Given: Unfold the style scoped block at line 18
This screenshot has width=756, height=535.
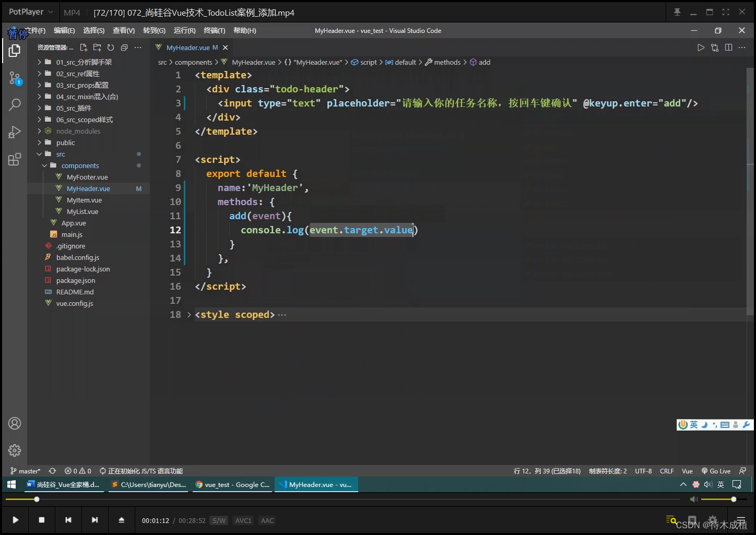Looking at the screenshot, I should [189, 315].
